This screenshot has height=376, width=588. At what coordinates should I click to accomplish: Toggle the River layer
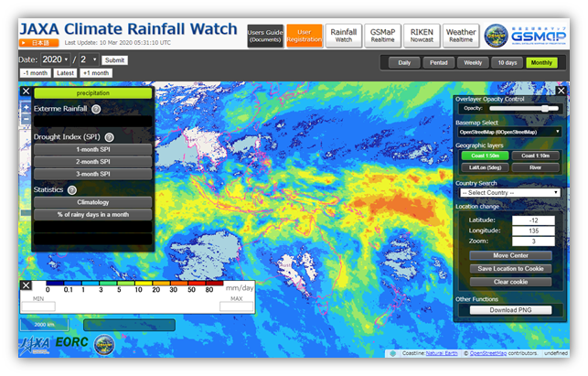pos(535,167)
